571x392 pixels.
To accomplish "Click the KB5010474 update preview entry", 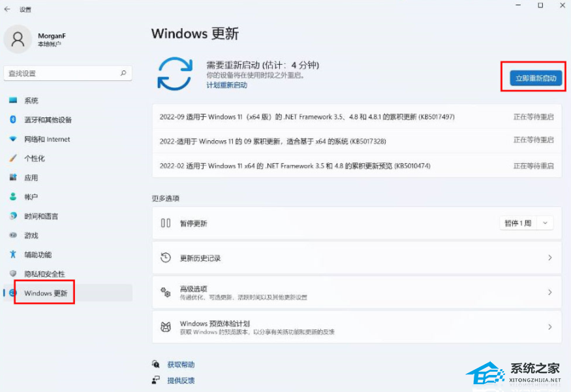I will pyautogui.click(x=295, y=166).
